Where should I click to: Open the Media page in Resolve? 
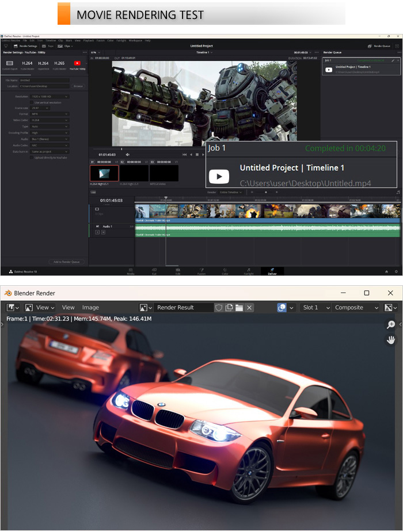[130, 271]
